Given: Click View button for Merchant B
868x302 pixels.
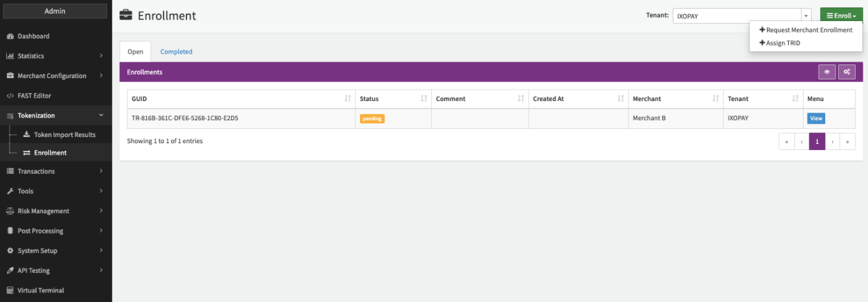Looking at the screenshot, I should coord(816,118).
